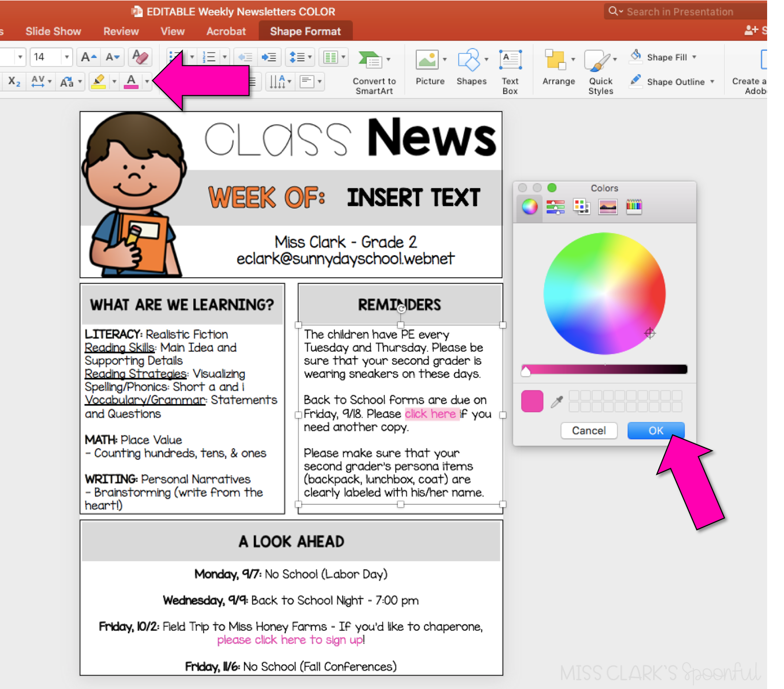
Task: Cancel the Colors dialog
Action: (589, 430)
